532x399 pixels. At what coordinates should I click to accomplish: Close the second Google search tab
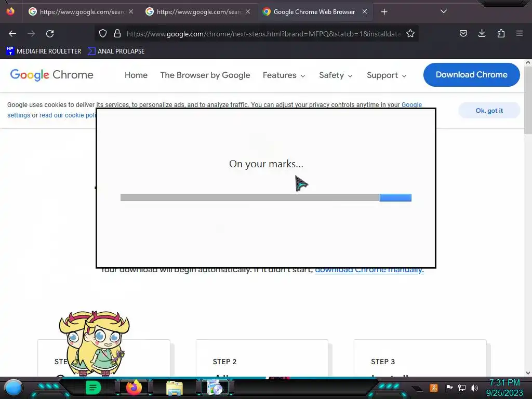pos(248,11)
